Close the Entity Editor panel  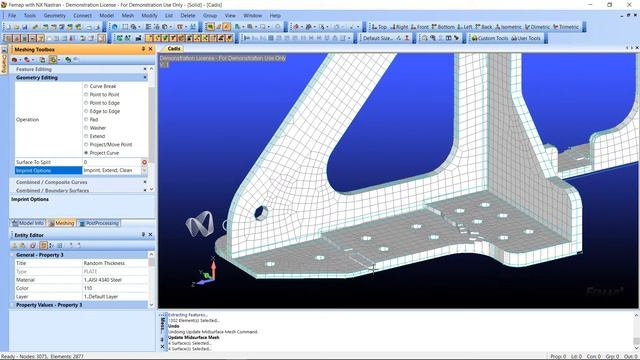point(150,235)
